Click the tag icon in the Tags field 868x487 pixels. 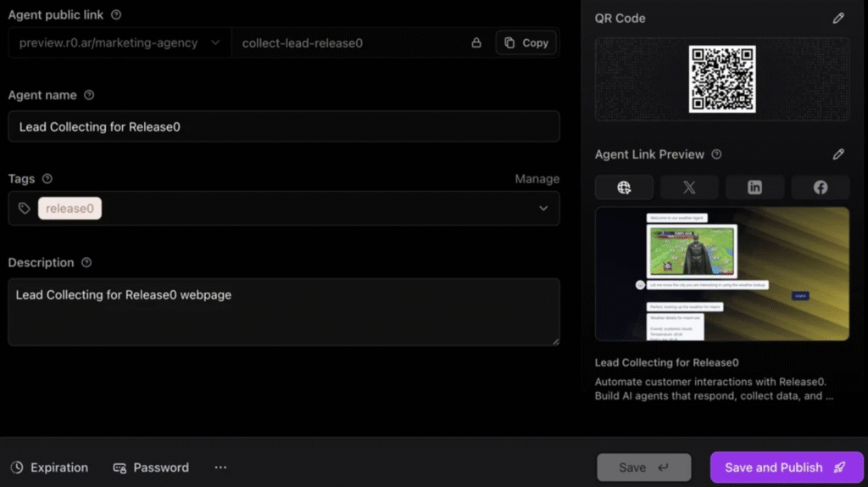point(24,209)
